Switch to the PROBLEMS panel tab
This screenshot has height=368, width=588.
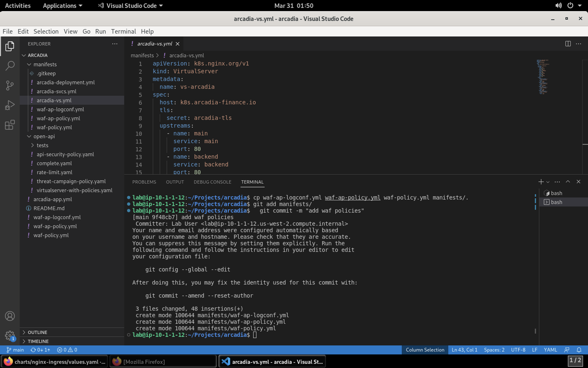[144, 182]
